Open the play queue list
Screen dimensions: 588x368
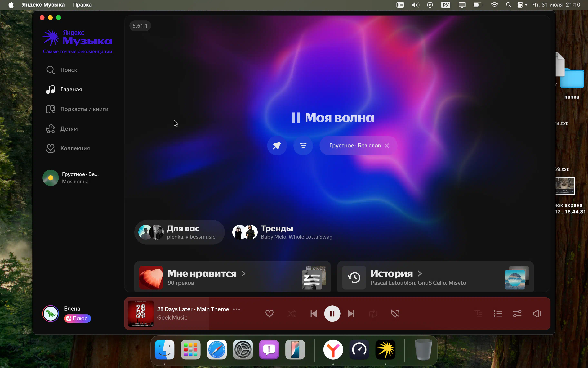498,313
